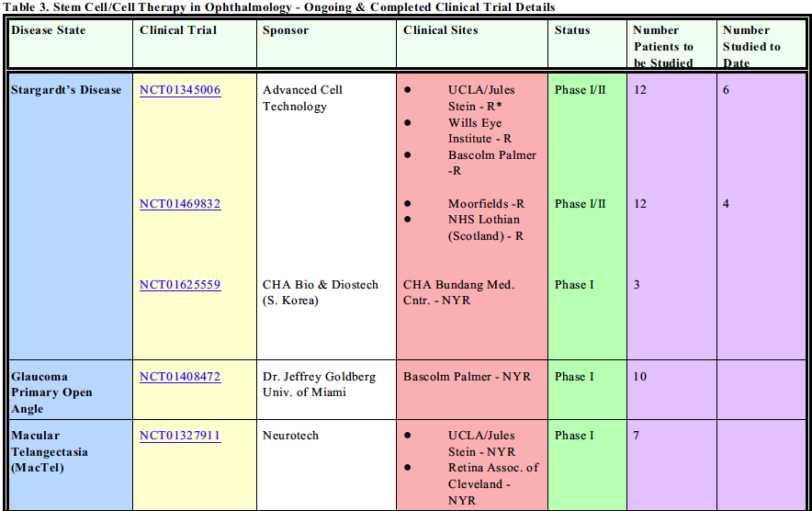Screen dimensions: 812x511
Task: Click 'Advanced Cell Technology' sponsor text
Action: (302, 98)
